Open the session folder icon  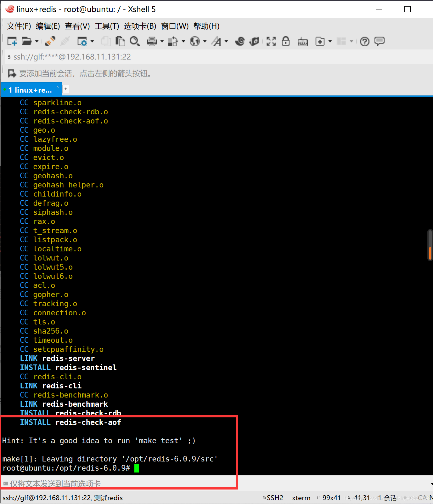tap(26, 41)
